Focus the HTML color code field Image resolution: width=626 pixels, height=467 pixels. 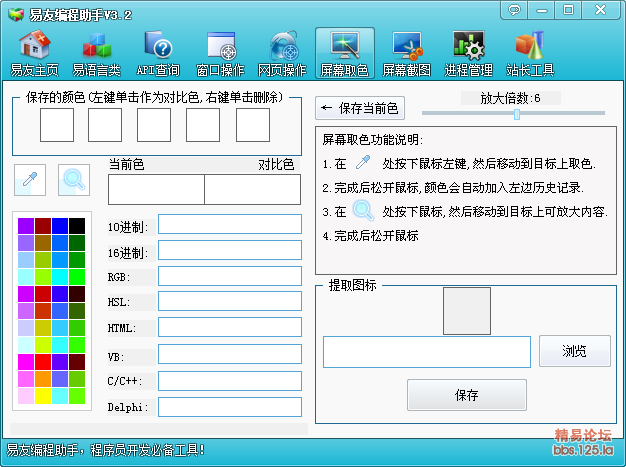coord(230,327)
